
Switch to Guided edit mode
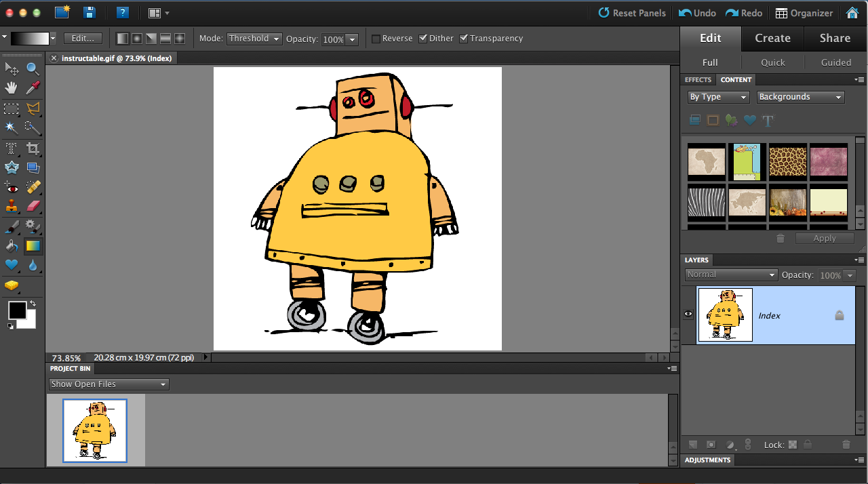click(x=835, y=62)
